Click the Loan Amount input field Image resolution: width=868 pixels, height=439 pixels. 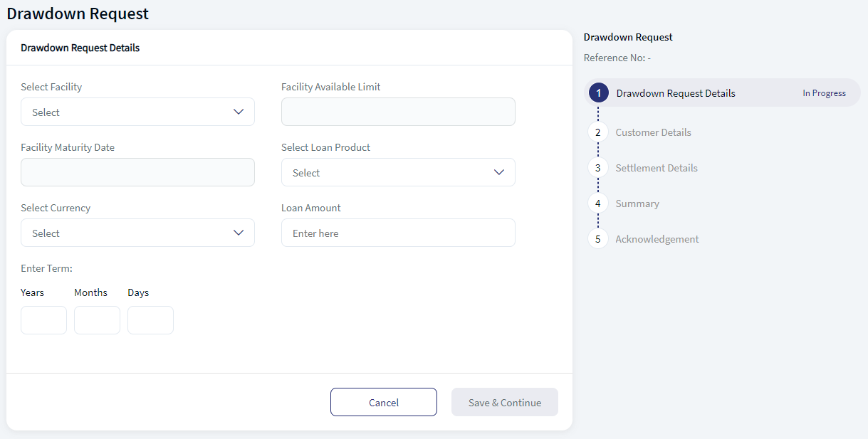click(x=398, y=233)
